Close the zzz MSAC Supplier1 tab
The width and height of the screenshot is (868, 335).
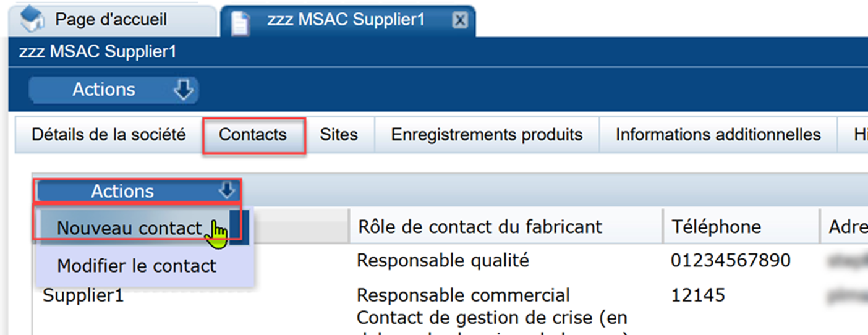tap(459, 20)
